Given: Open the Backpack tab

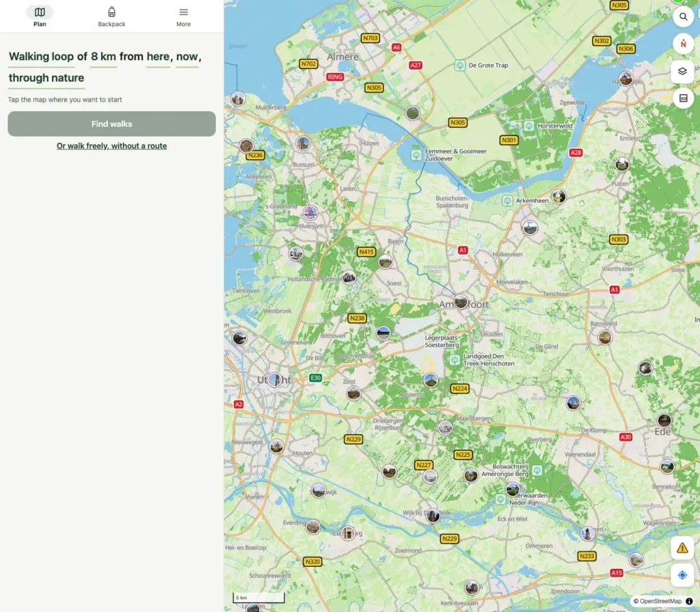Looking at the screenshot, I should pos(111,16).
